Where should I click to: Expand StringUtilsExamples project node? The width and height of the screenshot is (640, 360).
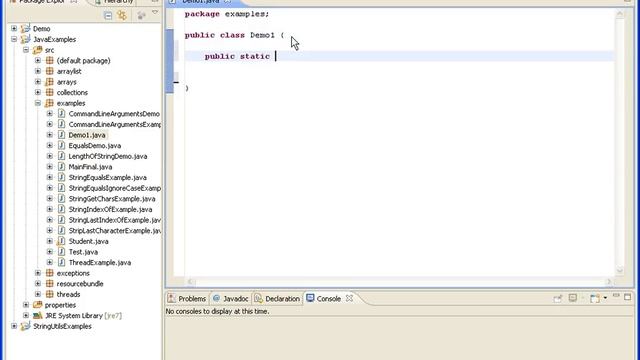pos(14,326)
